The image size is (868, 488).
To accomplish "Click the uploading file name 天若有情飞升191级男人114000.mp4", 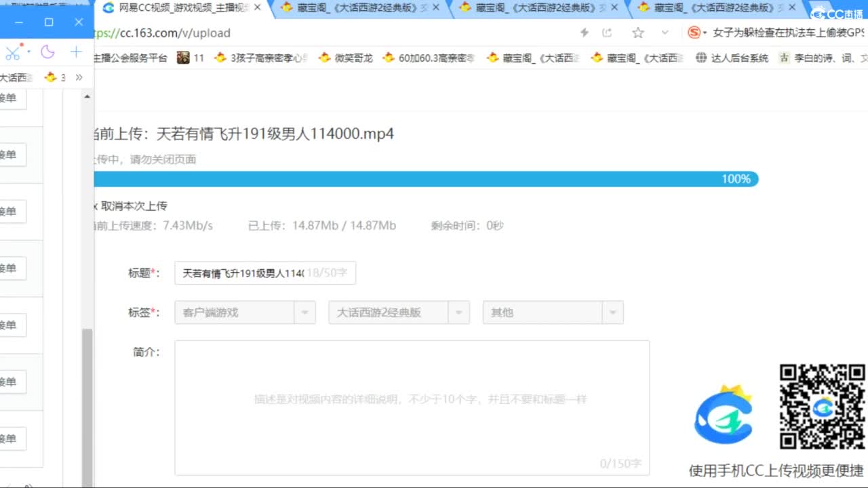I will (275, 134).
